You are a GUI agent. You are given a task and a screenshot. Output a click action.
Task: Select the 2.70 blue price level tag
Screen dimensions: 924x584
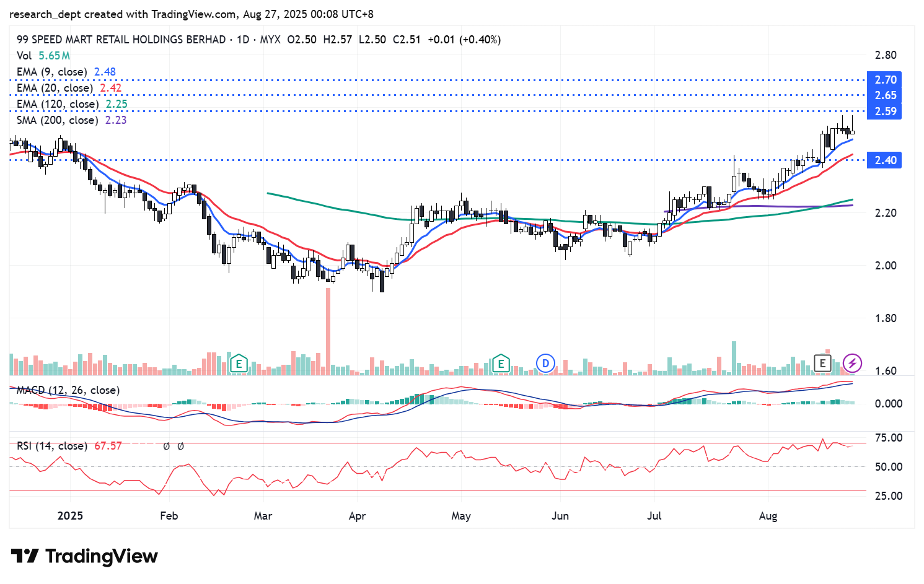pyautogui.click(x=885, y=80)
